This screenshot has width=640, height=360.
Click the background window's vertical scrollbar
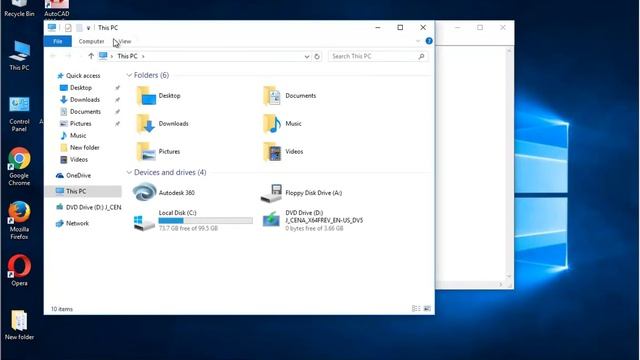coord(509,163)
